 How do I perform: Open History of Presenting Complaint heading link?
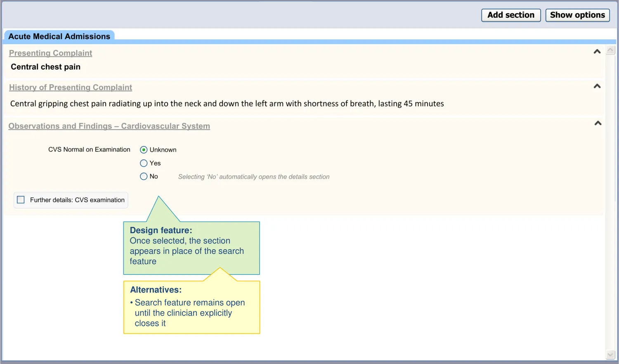coord(71,87)
